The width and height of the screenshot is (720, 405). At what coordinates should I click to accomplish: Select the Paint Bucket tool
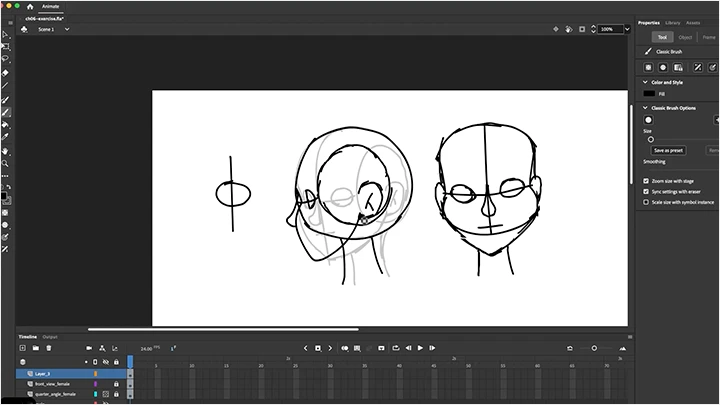(x=6, y=124)
